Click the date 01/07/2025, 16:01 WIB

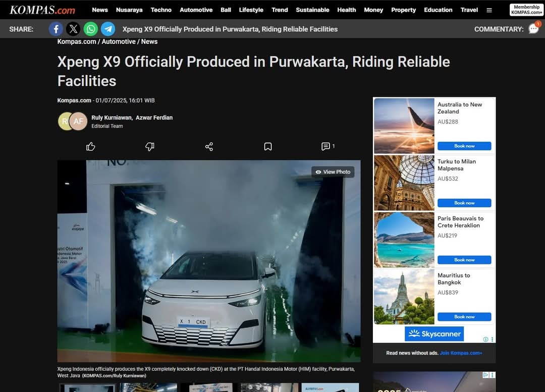[125, 100]
